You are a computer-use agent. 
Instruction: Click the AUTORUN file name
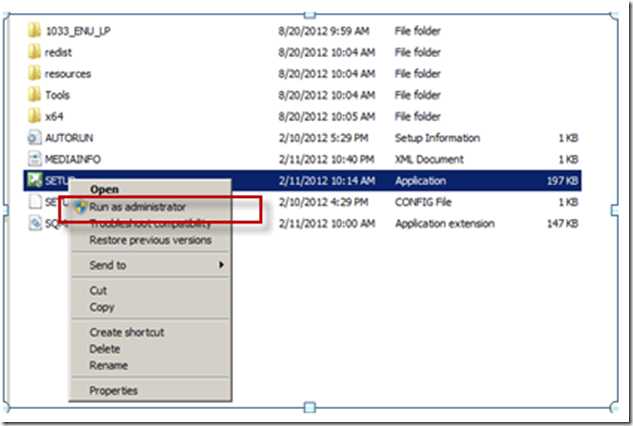coord(69,138)
